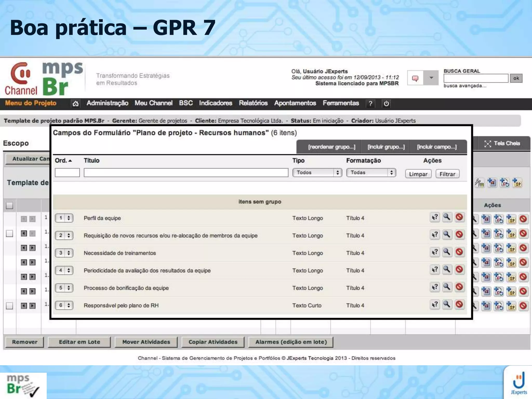The height and width of the screenshot is (399, 532).
Task: Click reordenar grupo link
Action: point(331,147)
